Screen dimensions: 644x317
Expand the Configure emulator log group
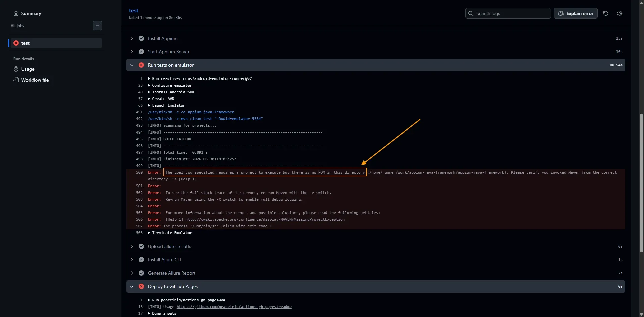coord(170,85)
